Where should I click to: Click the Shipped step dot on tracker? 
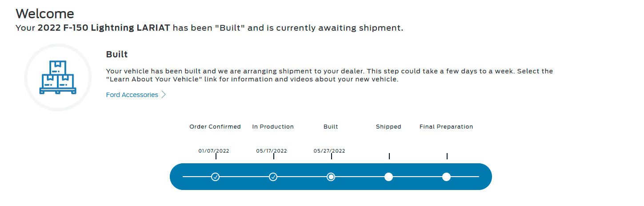click(x=389, y=177)
